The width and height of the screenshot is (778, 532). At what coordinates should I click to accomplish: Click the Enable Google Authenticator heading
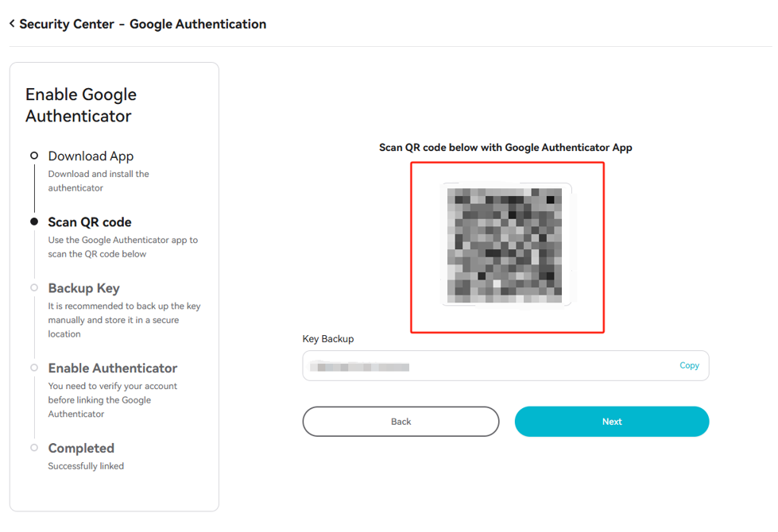[x=81, y=105]
